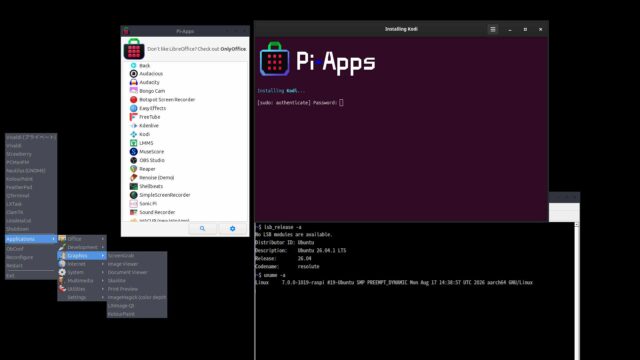Expand the Office submenu
Viewport: 640px width, 360px height.
point(82,239)
